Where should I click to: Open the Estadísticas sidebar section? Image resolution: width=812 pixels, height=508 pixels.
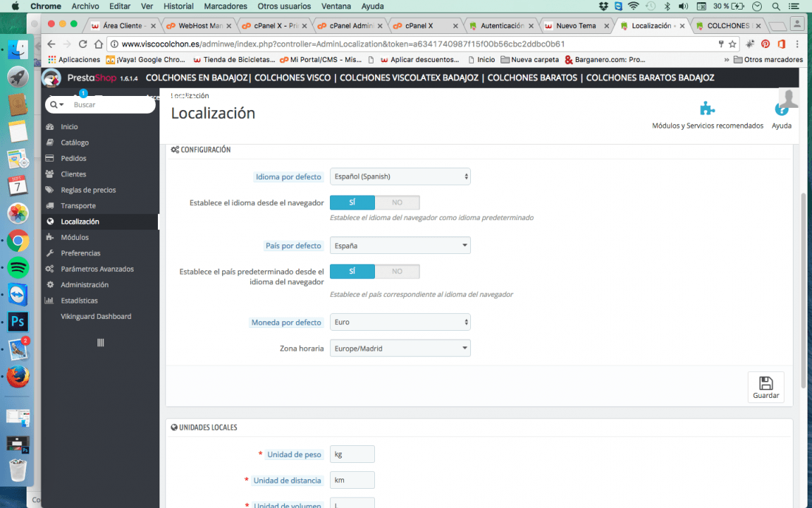pos(79,301)
